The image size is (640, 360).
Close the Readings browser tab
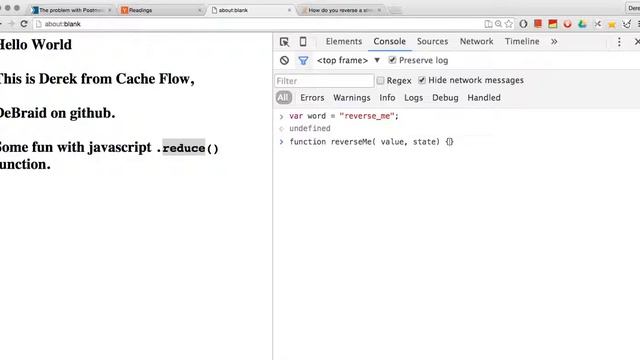(x=200, y=10)
